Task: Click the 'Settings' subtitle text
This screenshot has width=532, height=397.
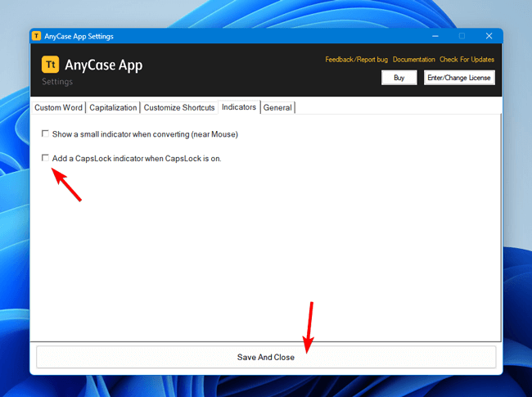Action: coord(57,82)
